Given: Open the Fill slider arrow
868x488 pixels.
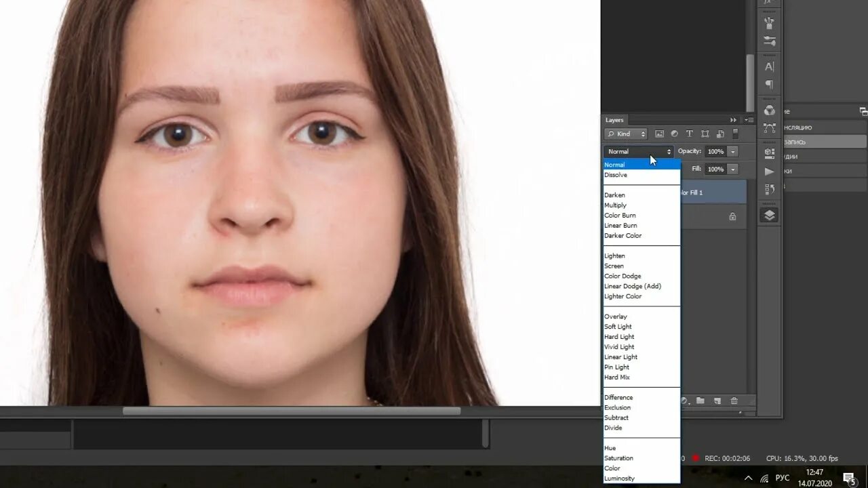Looking at the screenshot, I should click(733, 169).
